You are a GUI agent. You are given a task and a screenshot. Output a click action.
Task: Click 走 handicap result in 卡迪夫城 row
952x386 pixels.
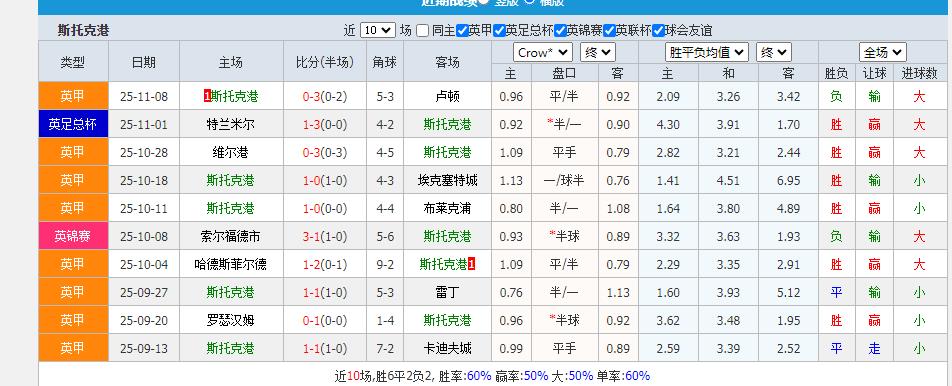click(x=874, y=348)
